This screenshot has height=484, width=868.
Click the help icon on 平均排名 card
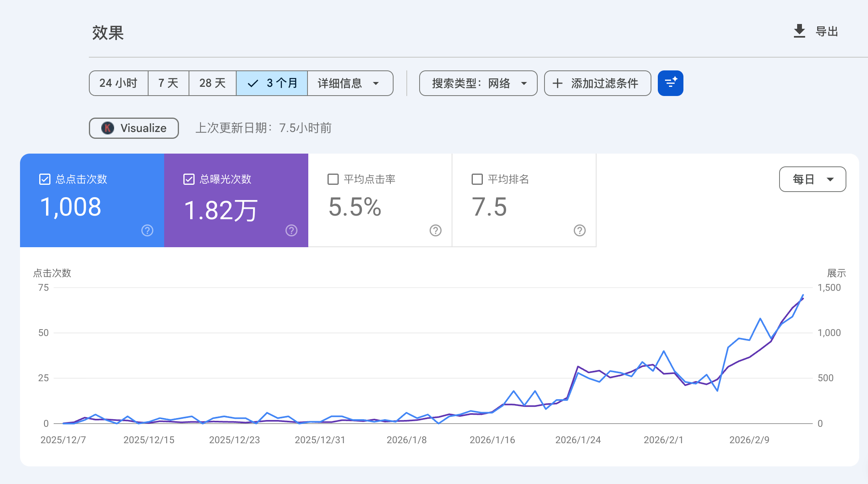click(580, 230)
